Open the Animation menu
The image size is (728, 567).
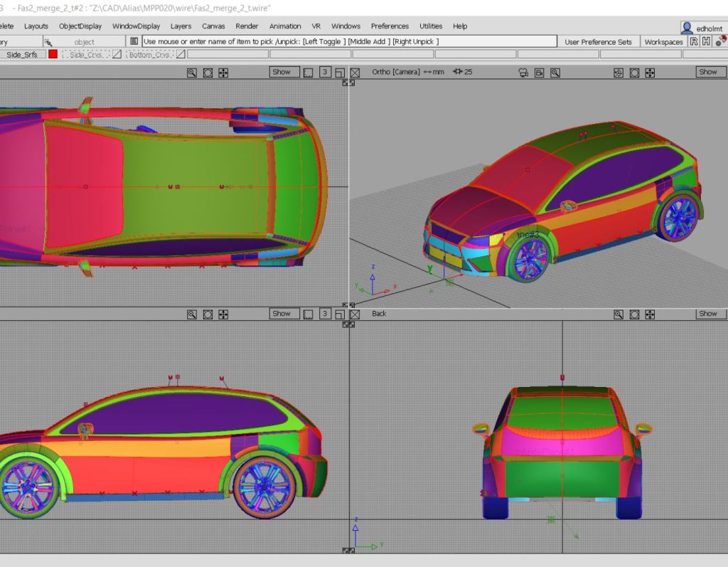pos(285,26)
